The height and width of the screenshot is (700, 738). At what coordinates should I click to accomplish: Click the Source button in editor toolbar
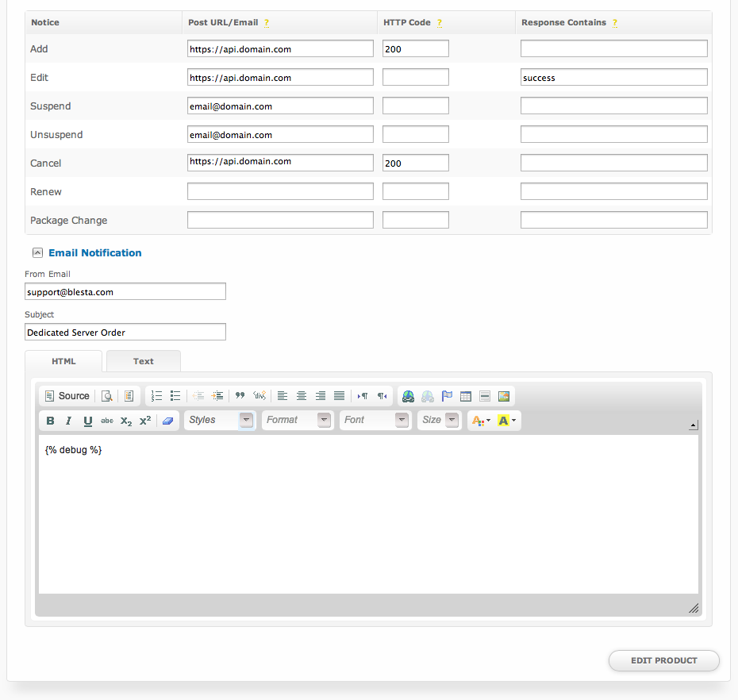pos(67,396)
